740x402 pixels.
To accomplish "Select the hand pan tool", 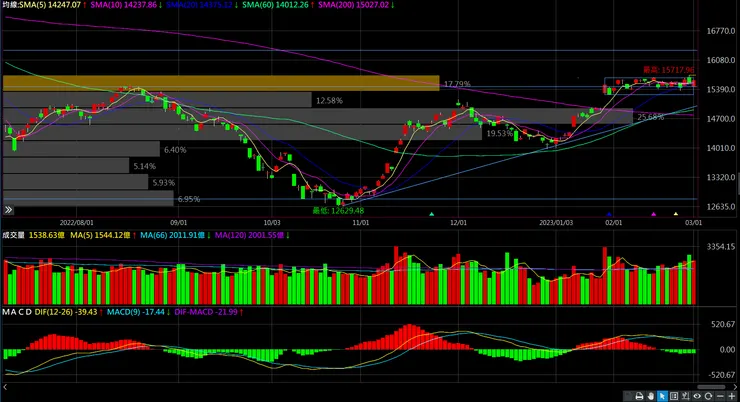I will 651,396.
